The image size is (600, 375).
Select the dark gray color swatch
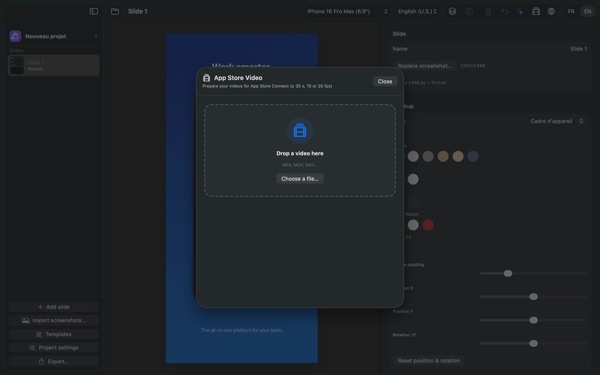coord(428,156)
